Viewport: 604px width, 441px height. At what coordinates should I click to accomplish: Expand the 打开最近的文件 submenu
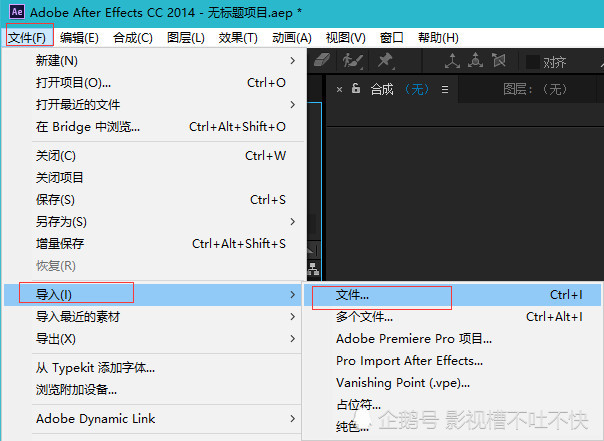pos(154,105)
